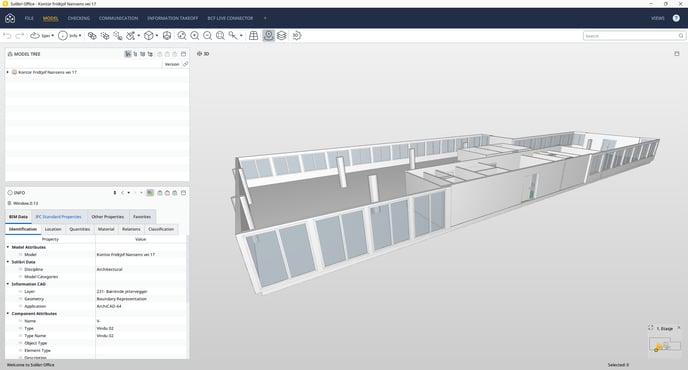Image resolution: width=688 pixels, height=370 pixels.
Task: Select Kontor Fridtjof Nansens vei 17 in Model Tree
Action: [47, 72]
